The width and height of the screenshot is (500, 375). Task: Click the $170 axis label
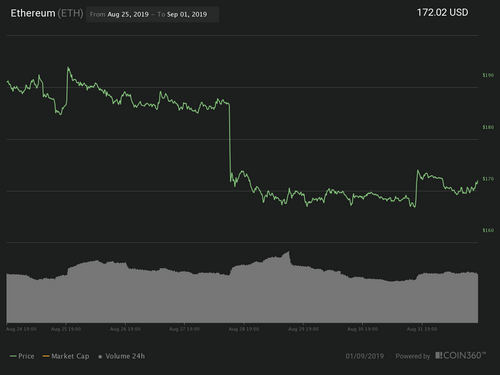488,179
